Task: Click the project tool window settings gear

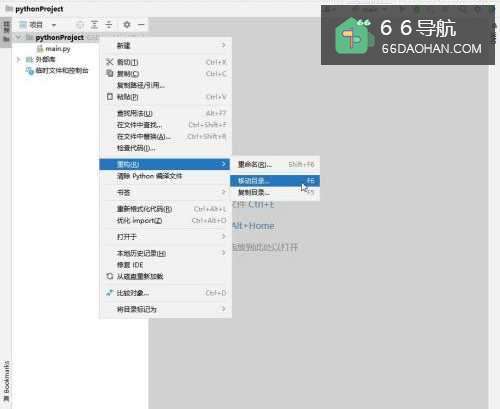Action: pos(127,25)
